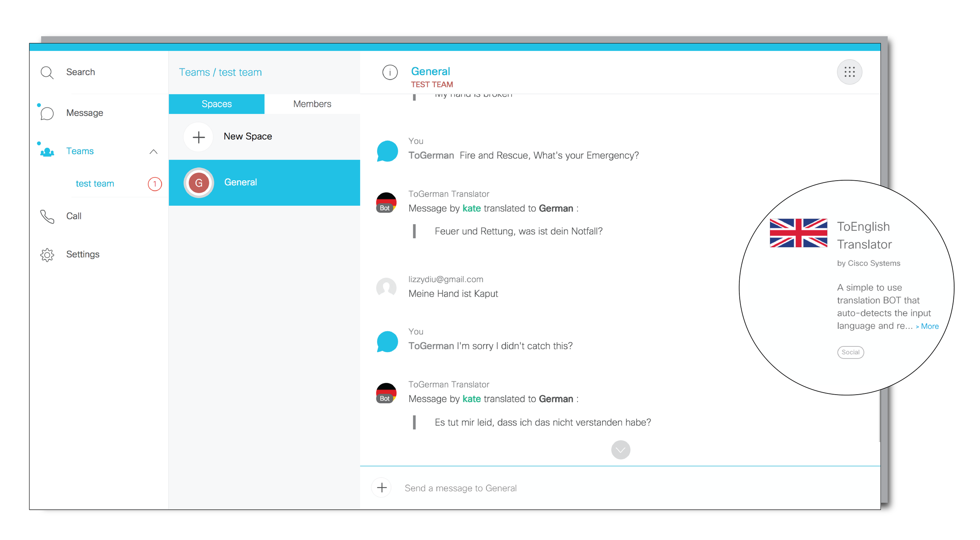Click the ToGerman Translator bot avatar
980x540 pixels.
[386, 202]
